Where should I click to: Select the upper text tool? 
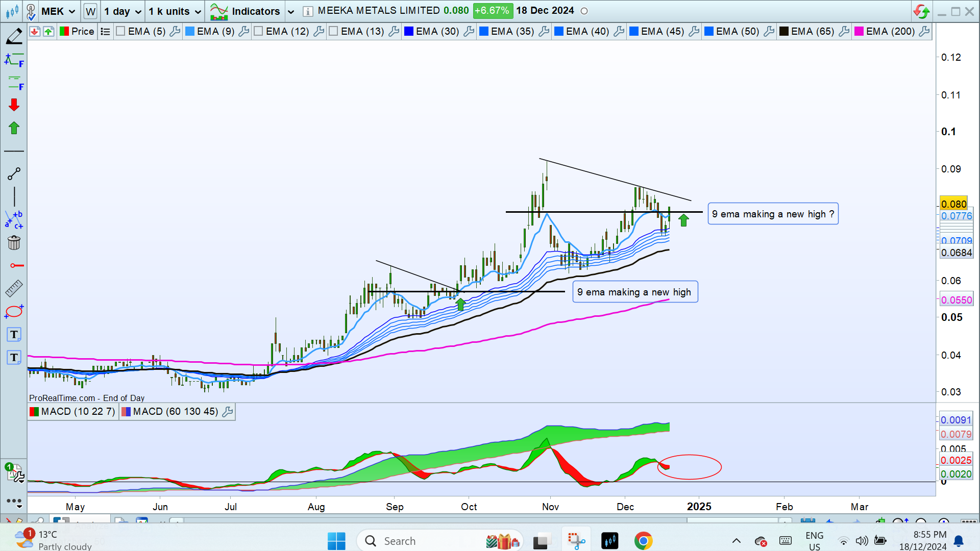coord(14,335)
